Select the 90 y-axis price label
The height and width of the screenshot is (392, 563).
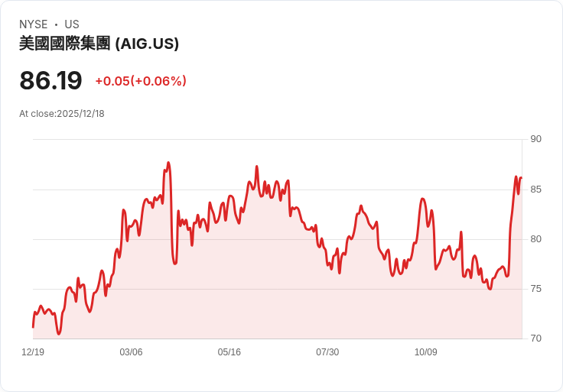point(535,139)
